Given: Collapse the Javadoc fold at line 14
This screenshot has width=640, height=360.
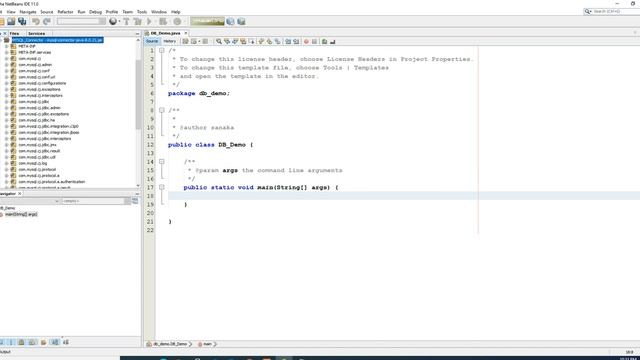Looking at the screenshot, I should click(162, 162).
